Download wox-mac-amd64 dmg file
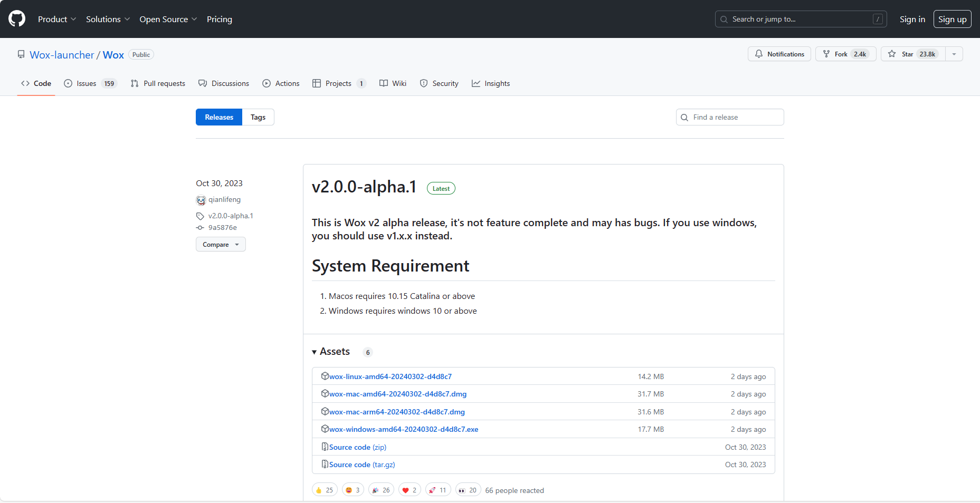This screenshot has height=503, width=980. 398,394
